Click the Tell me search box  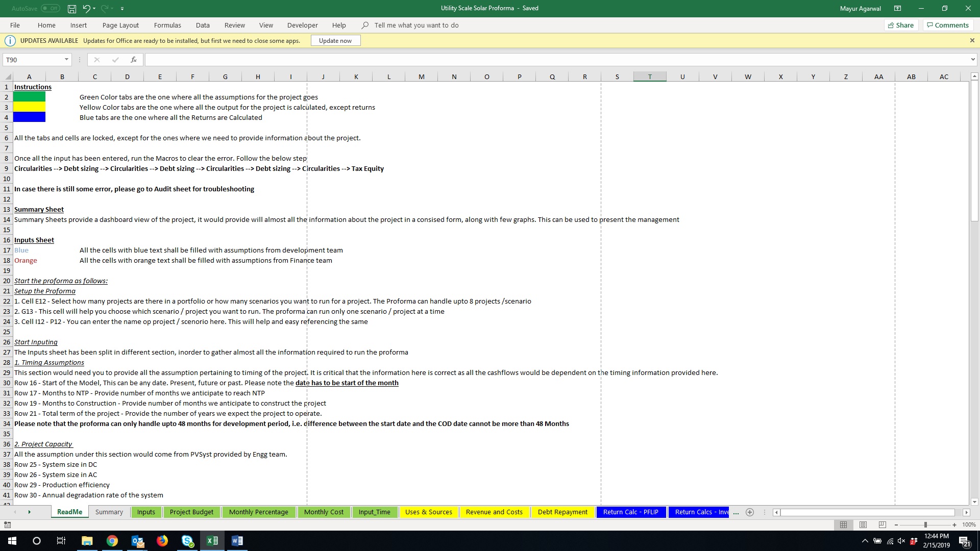[416, 25]
